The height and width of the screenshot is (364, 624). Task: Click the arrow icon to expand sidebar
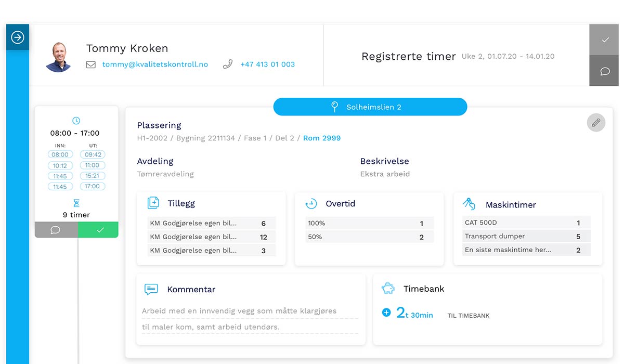pos(18,37)
